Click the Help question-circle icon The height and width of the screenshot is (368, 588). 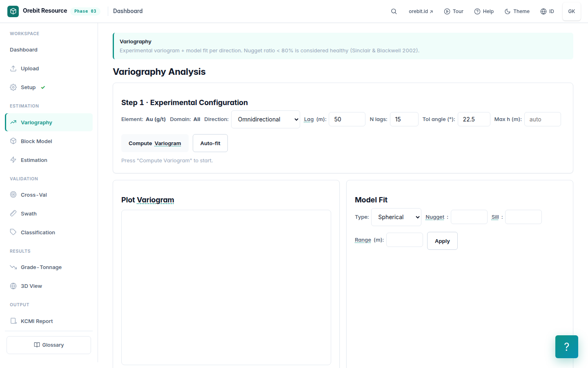click(477, 11)
